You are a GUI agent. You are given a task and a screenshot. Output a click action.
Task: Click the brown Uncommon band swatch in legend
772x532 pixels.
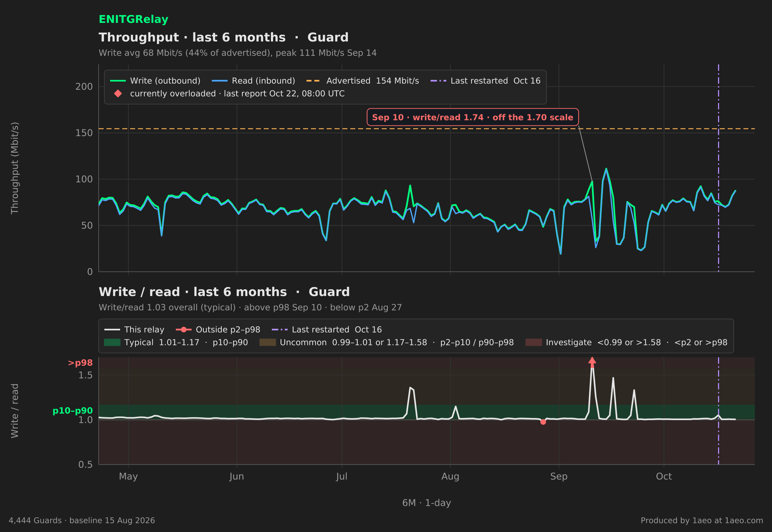268,343
